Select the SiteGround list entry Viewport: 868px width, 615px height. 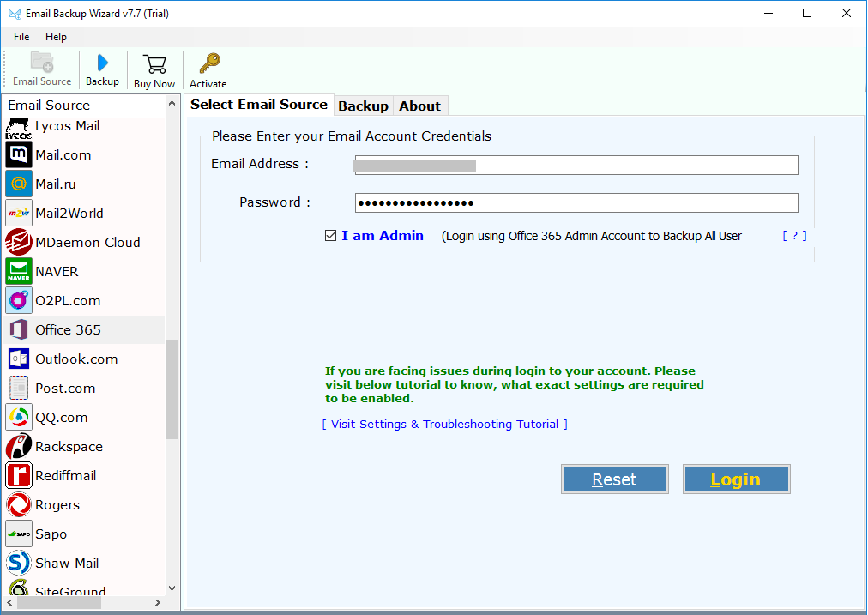(85, 588)
